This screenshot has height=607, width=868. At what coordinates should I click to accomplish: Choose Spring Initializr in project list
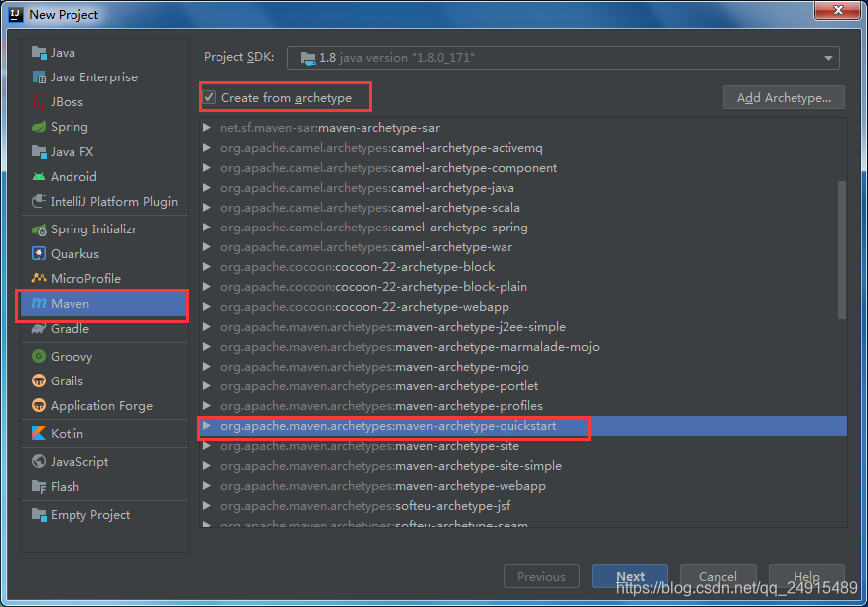(104, 229)
